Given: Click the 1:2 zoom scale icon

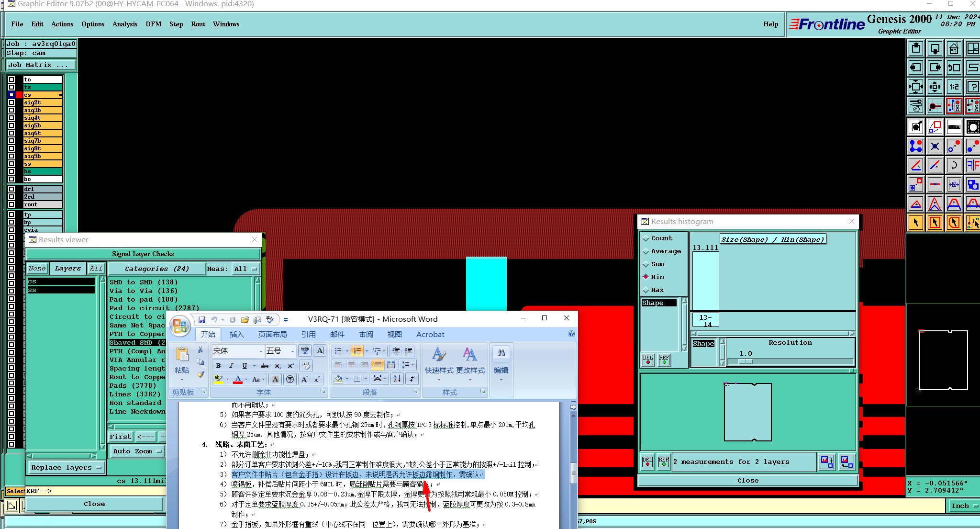Looking at the screenshot, I should 954,87.
